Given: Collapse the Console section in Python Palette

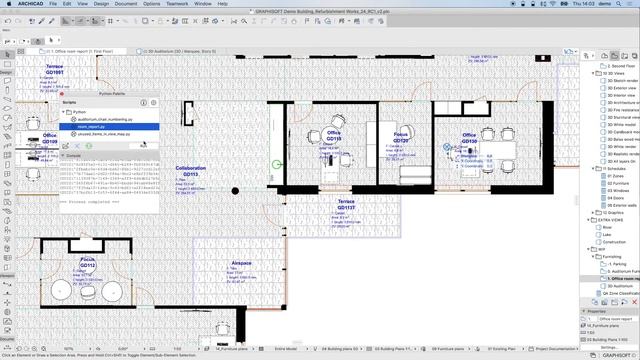Looking at the screenshot, I should 63,156.
